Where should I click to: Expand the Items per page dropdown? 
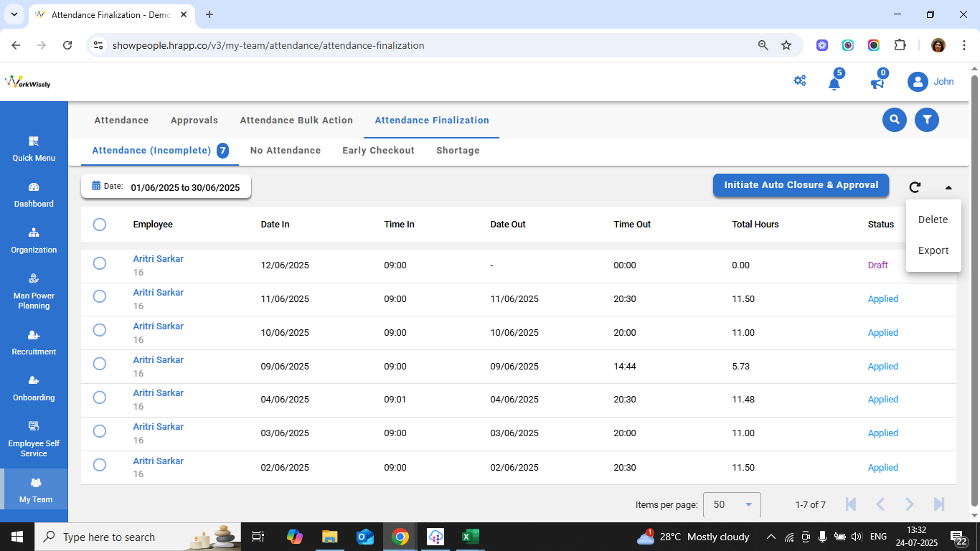[x=732, y=504]
